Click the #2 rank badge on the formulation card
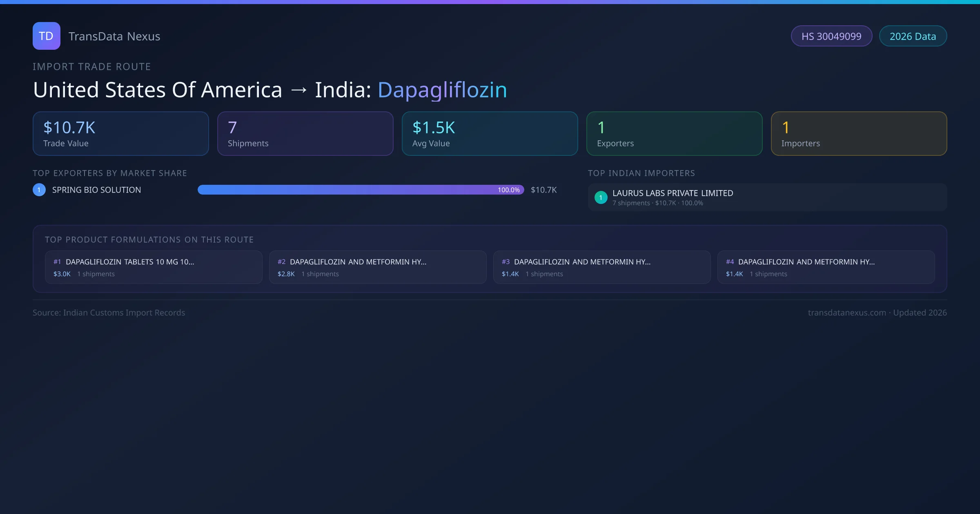 pyautogui.click(x=281, y=261)
